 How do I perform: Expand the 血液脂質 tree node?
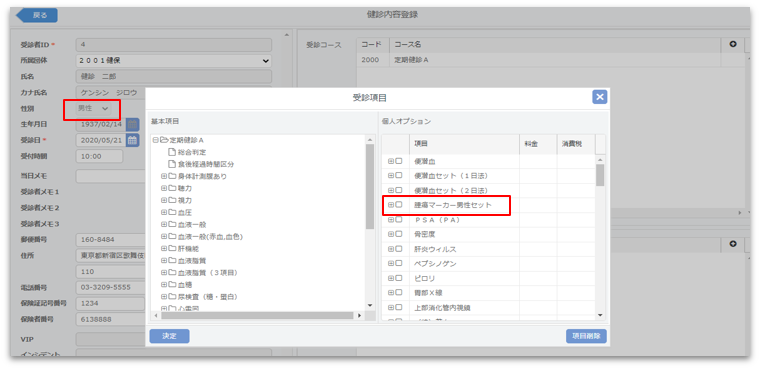(164, 260)
